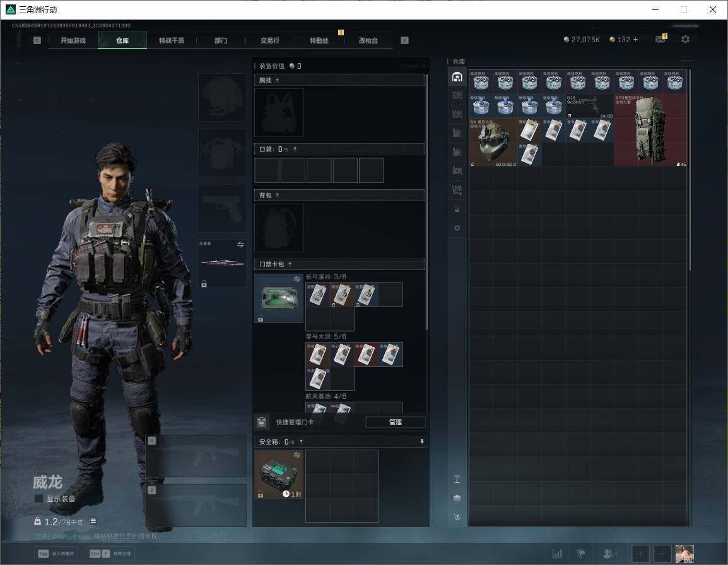
Task: Add a teammate with the second plus slot
Action: pos(662,554)
